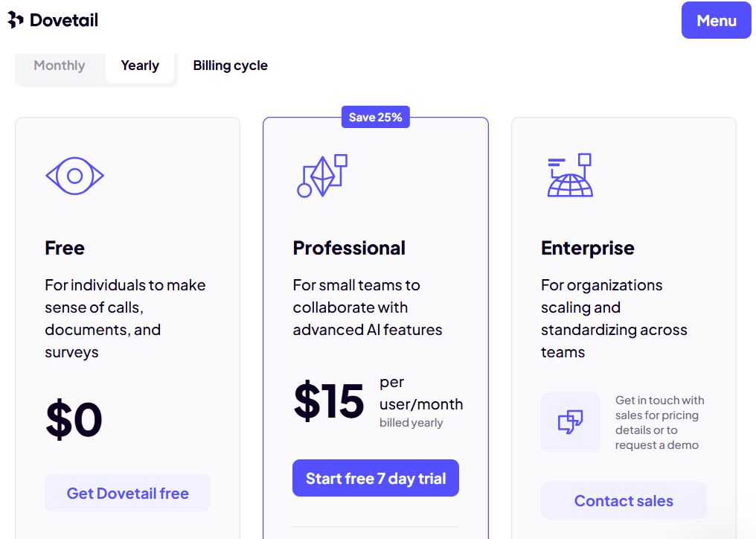Image resolution: width=756 pixels, height=539 pixels.
Task: Open the Menu button
Action: coord(716,20)
